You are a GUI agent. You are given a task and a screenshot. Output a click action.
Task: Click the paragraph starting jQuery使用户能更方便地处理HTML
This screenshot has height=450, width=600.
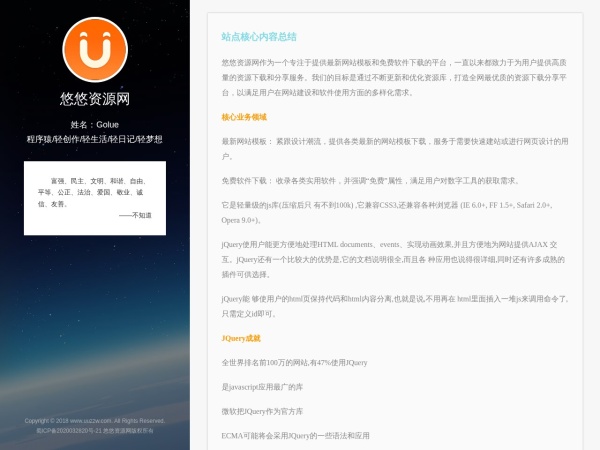click(x=393, y=259)
